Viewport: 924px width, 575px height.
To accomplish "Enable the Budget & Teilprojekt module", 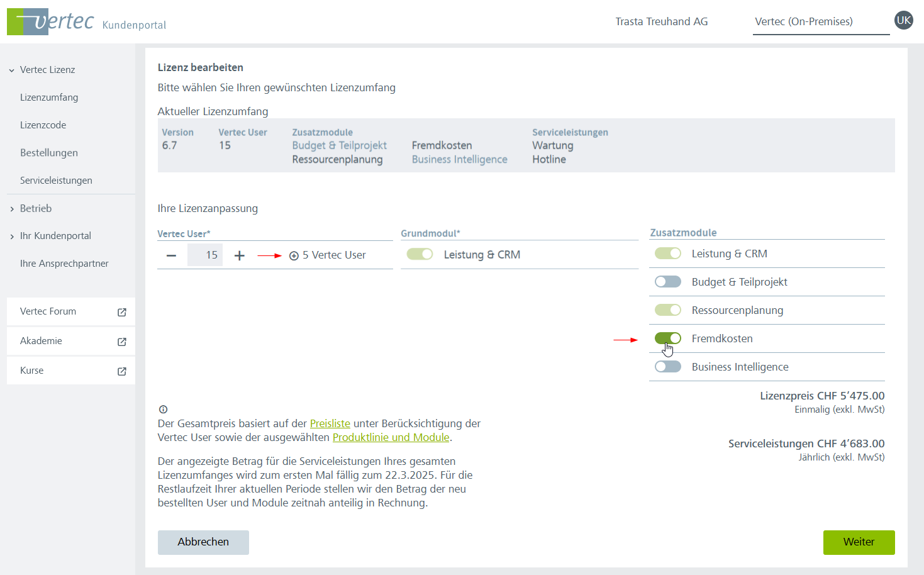I will (x=667, y=282).
